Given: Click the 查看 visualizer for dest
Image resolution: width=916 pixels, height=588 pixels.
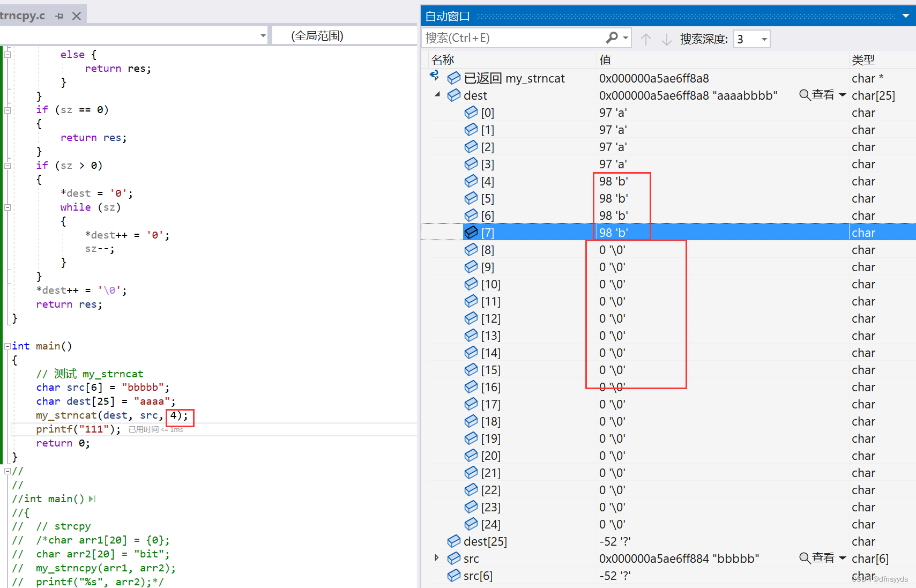Looking at the screenshot, I should (817, 95).
